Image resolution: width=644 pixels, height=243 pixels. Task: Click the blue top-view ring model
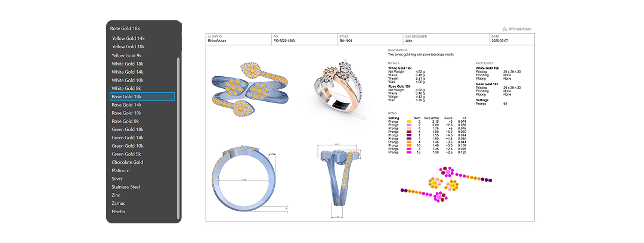pos(249,88)
